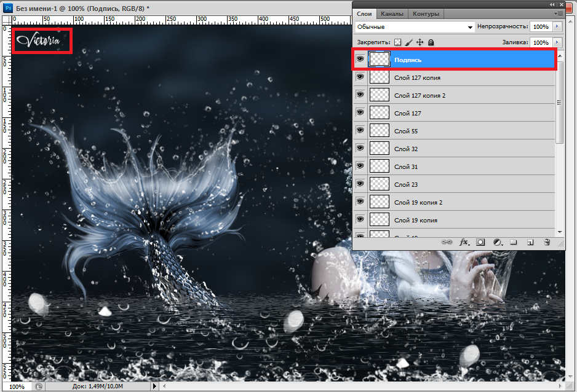This screenshot has width=577, height=392.
Task: Click the Заливка value field
Action: click(x=541, y=42)
